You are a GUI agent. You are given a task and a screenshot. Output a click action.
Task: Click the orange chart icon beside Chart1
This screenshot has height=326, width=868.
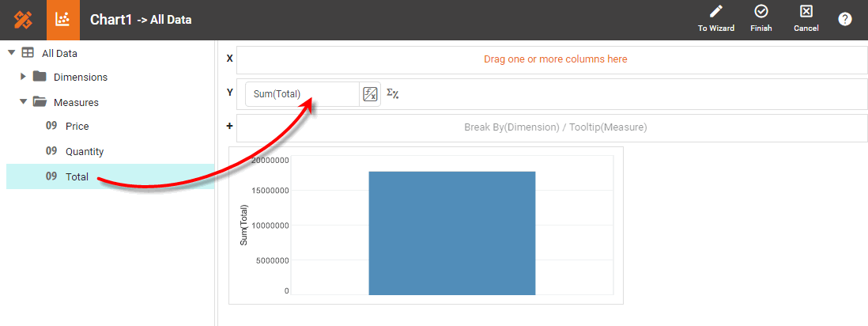tap(63, 20)
